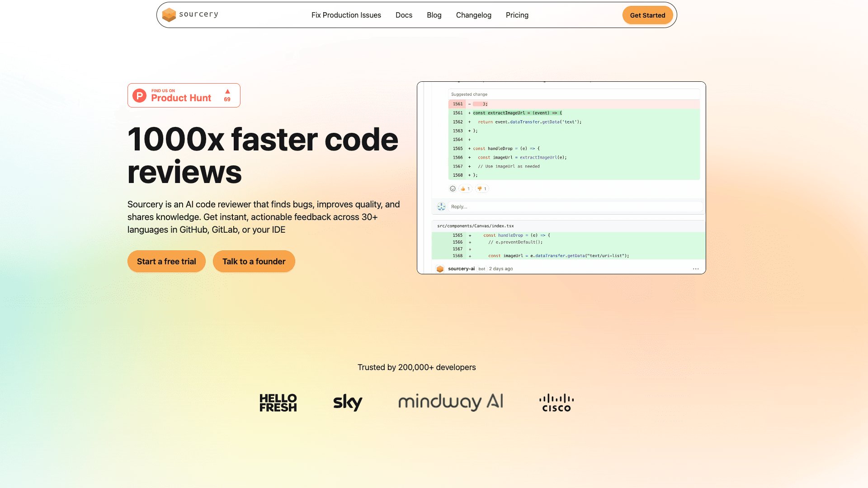Click the user avatar beside Reply

(441, 206)
